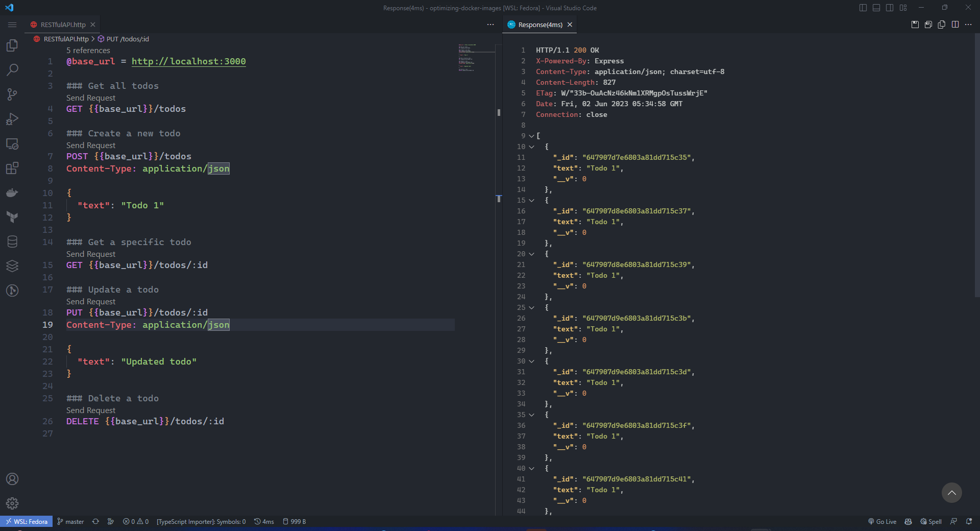Collapse the JSON object at line 30

pos(531,361)
